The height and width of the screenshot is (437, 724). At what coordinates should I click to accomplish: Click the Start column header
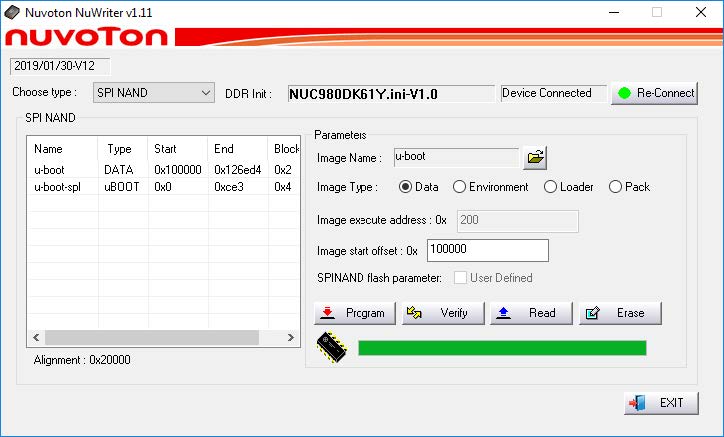tap(178, 149)
